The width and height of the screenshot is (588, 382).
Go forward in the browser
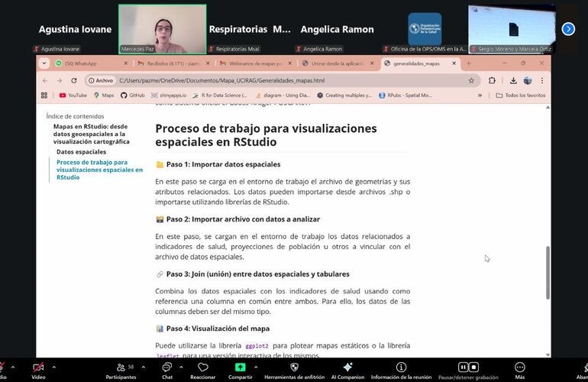coord(60,80)
